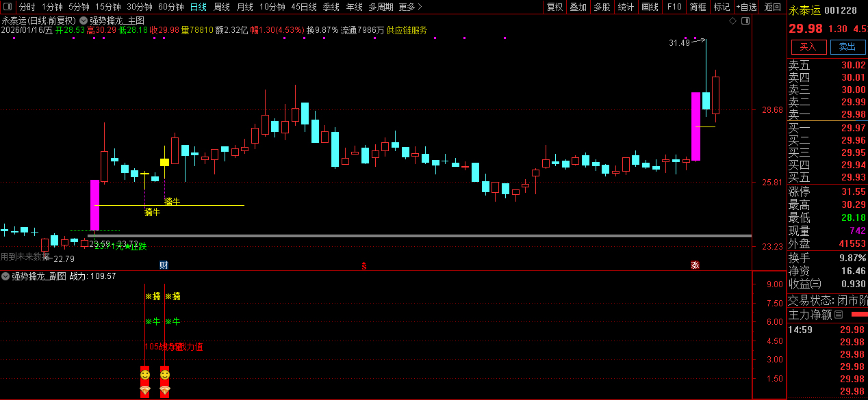
Task: Click the 财 marker on the timeline
Action: click(x=164, y=265)
